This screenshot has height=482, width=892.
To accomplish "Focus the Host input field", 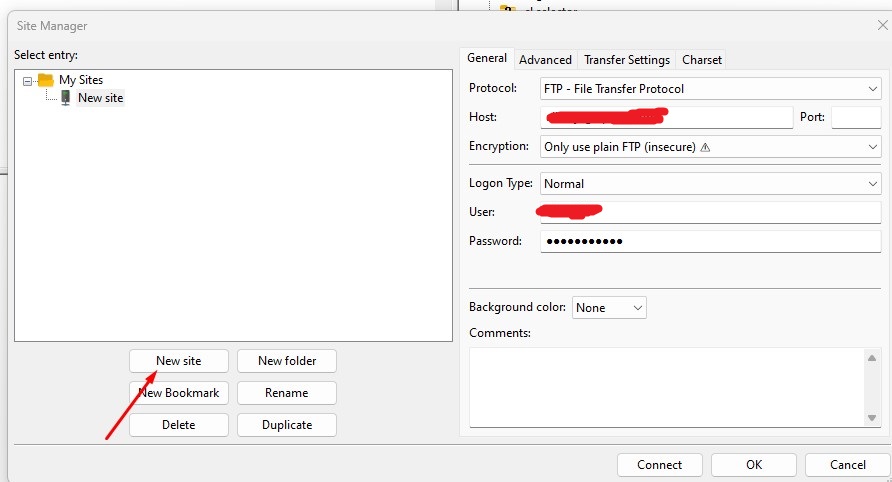I will (666, 117).
